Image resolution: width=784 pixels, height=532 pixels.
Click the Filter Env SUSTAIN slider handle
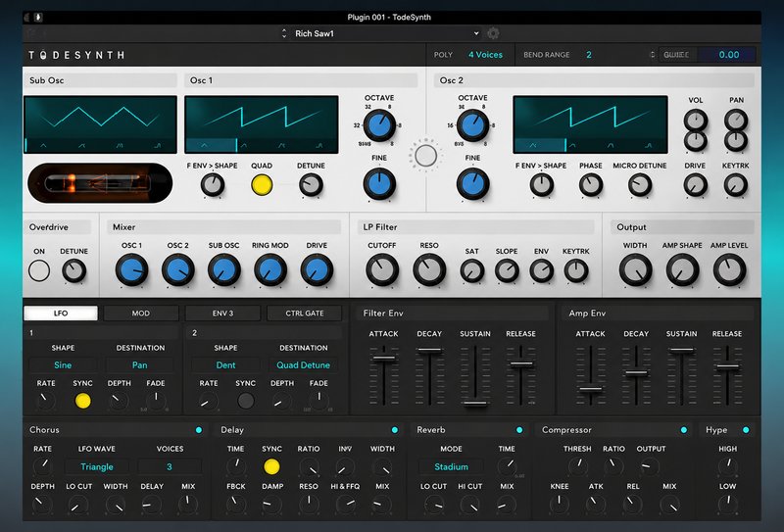pos(475,403)
